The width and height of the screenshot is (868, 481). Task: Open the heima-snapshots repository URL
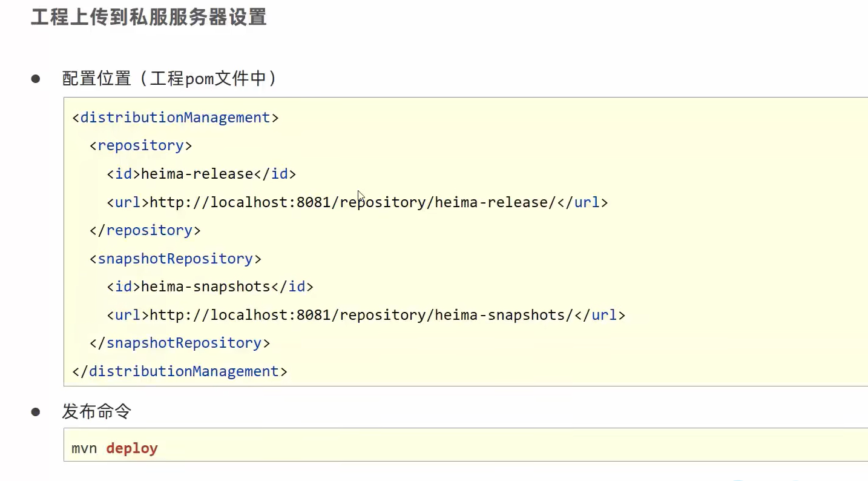(x=361, y=315)
